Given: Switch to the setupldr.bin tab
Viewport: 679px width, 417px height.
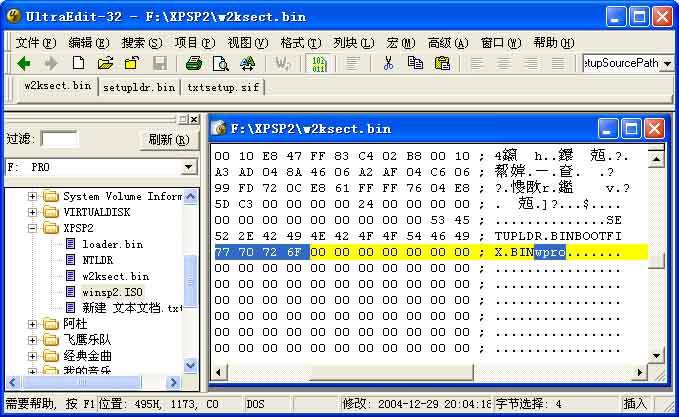Looking at the screenshot, I should point(139,87).
